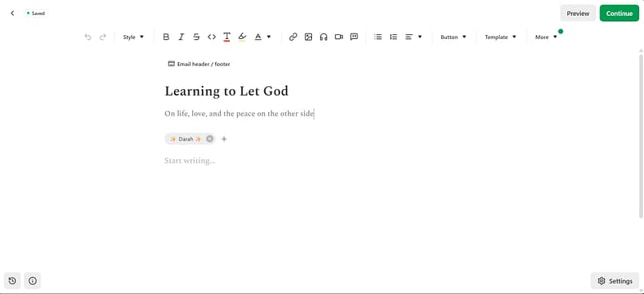
Task: Create a bulleted list
Action: coord(377,37)
